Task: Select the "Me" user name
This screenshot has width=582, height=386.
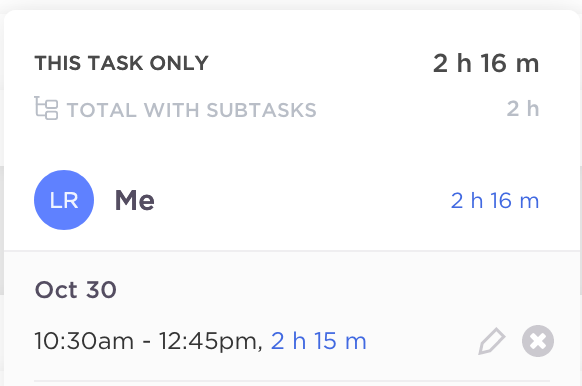Action: click(x=135, y=200)
